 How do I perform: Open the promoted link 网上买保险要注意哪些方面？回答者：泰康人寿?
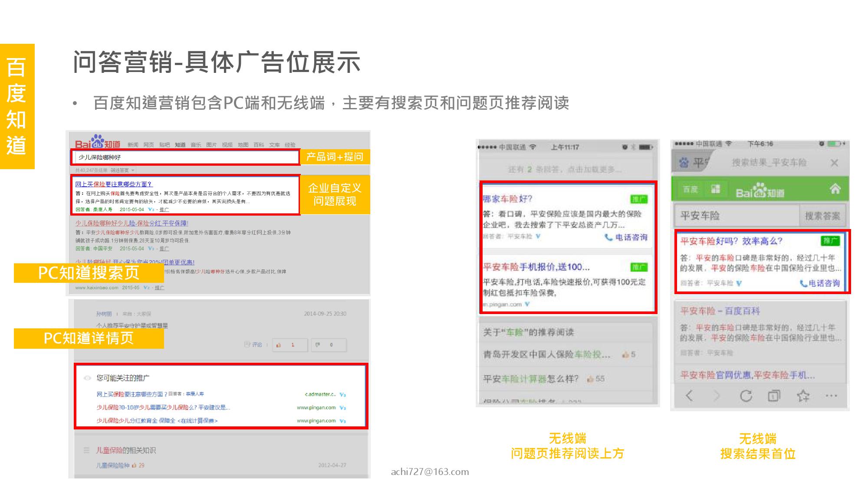(x=150, y=394)
